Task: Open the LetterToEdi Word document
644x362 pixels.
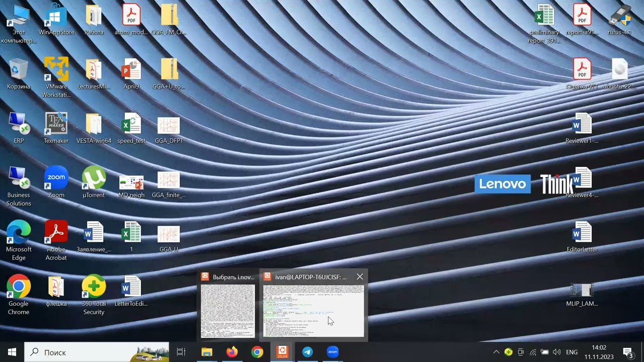Action: (131, 292)
